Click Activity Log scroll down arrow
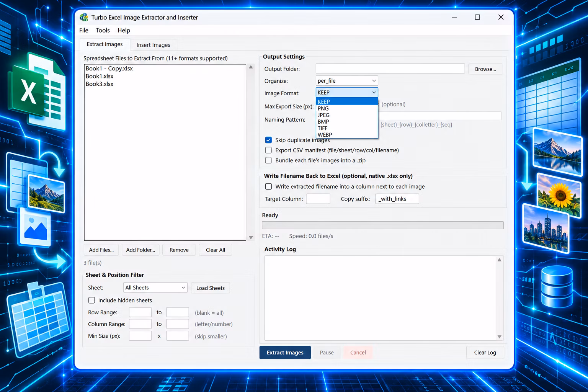The width and height of the screenshot is (588, 392). (x=499, y=336)
